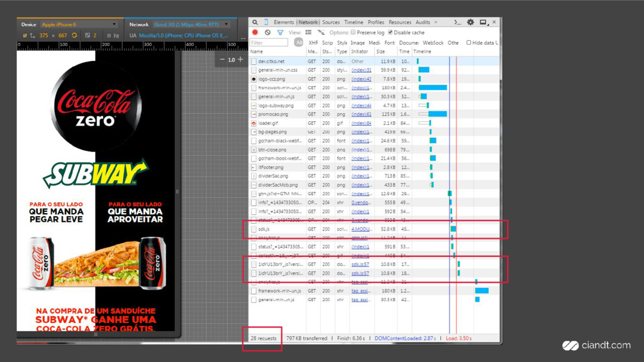
Task: Open more emulation options ellipsis
Action: tap(243, 38)
